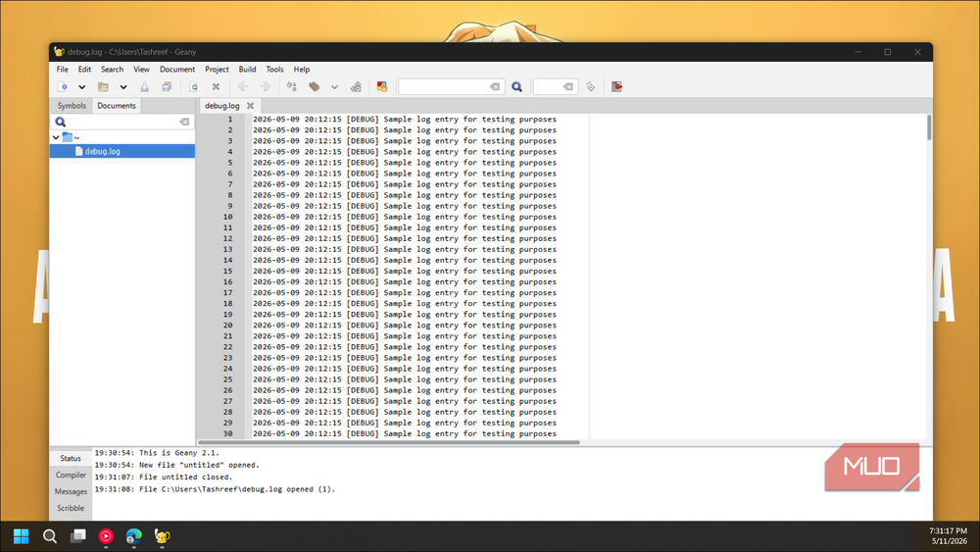Image resolution: width=980 pixels, height=552 pixels.
Task: Open the Project menu
Action: 217,70
